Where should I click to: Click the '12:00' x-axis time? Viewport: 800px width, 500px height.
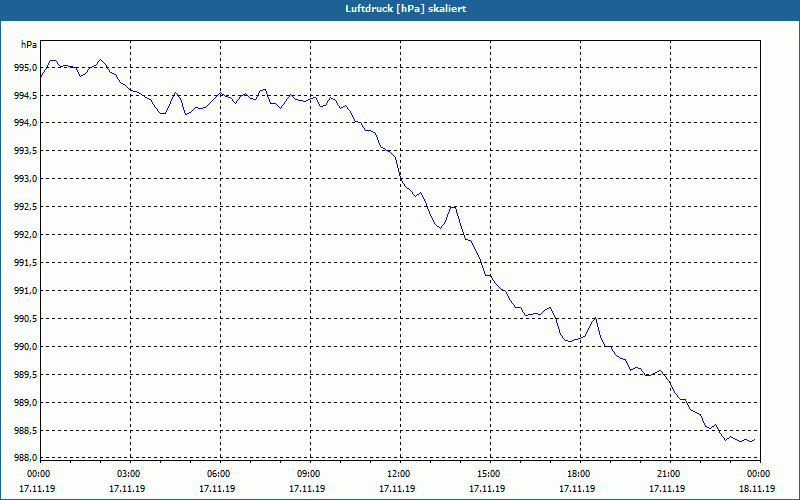398,474
